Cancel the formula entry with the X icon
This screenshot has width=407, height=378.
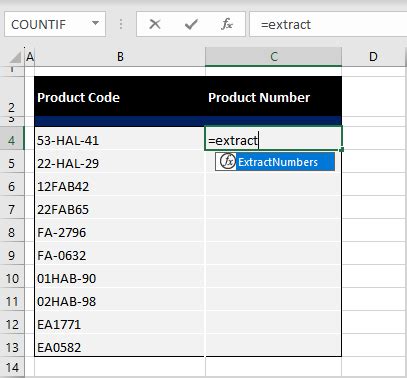pyautogui.click(x=155, y=24)
